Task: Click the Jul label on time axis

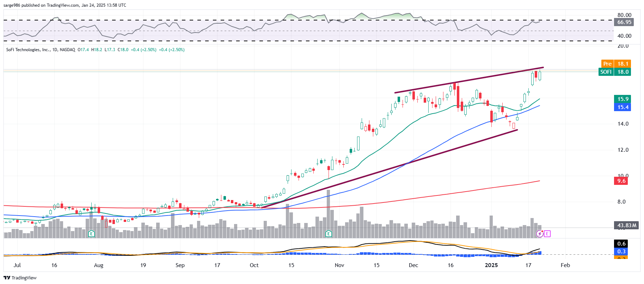Action: [17, 265]
